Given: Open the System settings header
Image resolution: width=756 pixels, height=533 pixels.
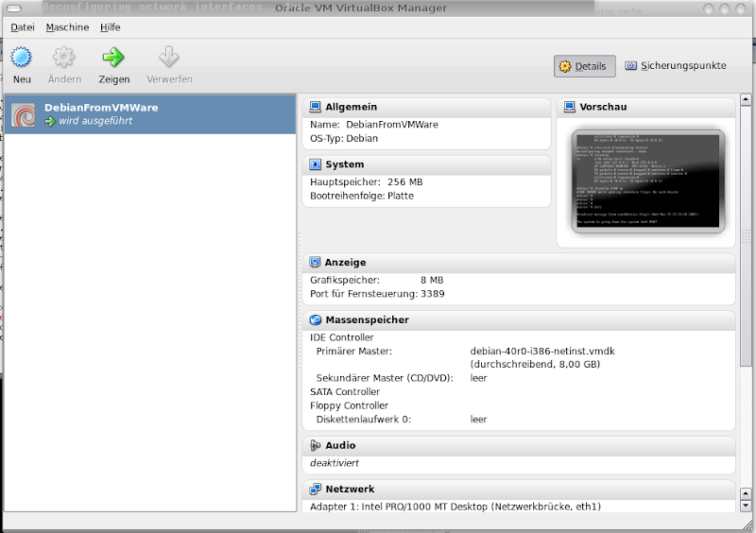Looking at the screenshot, I should coord(345,164).
